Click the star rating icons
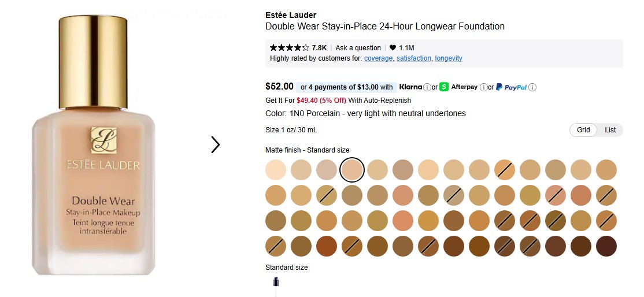Screen dimensions: 644x297 pos(289,48)
